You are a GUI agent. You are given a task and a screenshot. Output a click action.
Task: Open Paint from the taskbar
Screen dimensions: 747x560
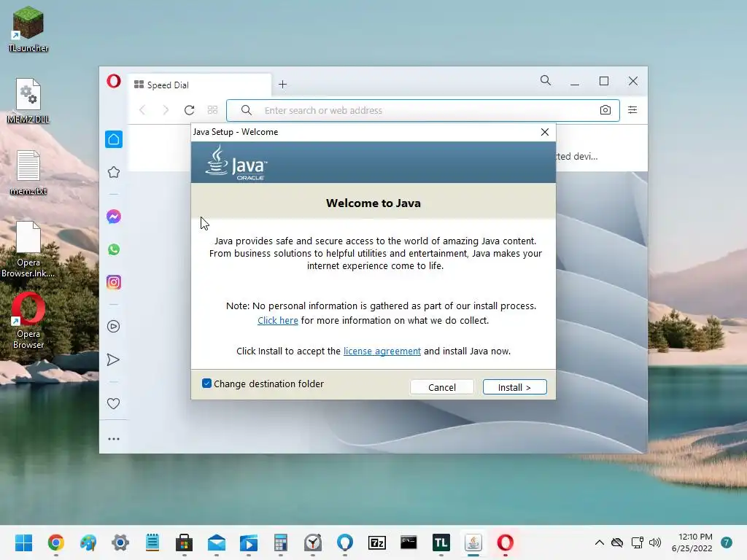click(x=88, y=542)
